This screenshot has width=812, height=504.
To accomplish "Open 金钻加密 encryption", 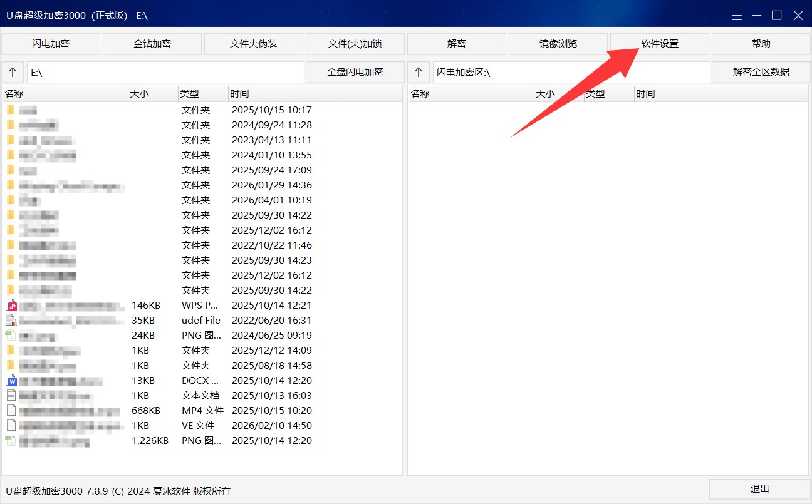I will pyautogui.click(x=152, y=44).
